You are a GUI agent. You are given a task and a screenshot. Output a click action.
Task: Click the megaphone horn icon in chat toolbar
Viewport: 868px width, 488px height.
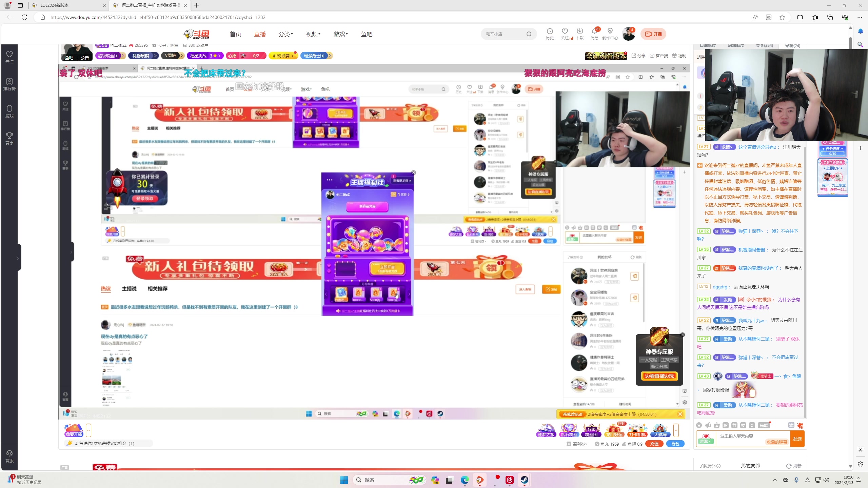(708, 425)
